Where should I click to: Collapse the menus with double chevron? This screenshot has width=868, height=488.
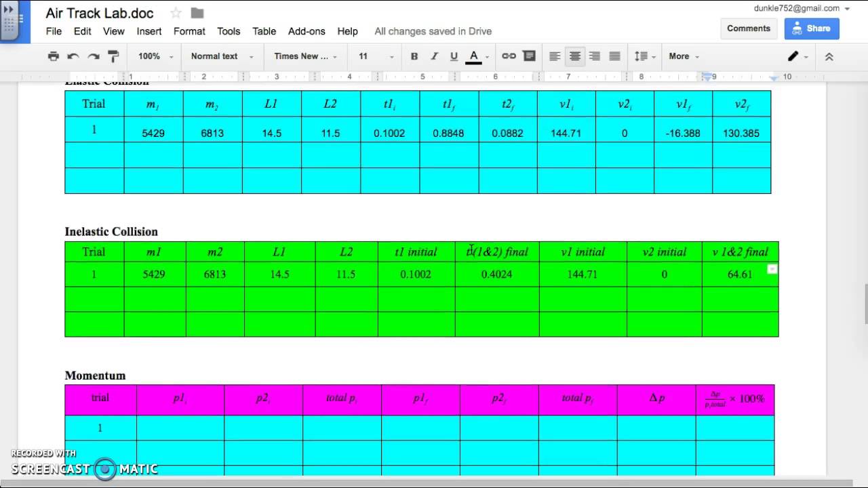829,56
